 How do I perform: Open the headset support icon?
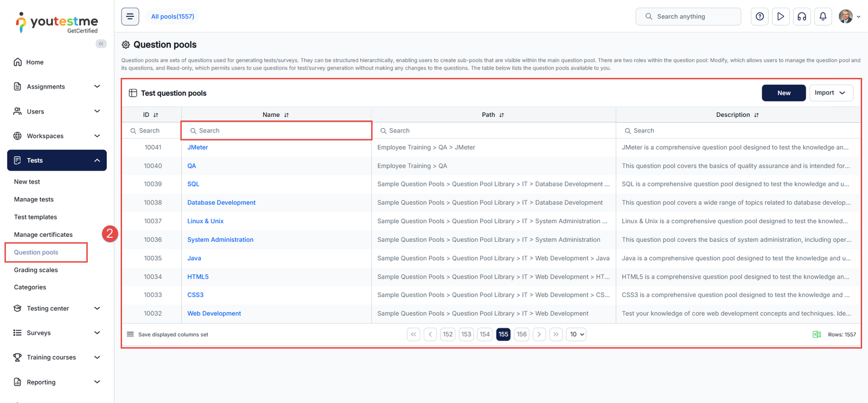802,16
